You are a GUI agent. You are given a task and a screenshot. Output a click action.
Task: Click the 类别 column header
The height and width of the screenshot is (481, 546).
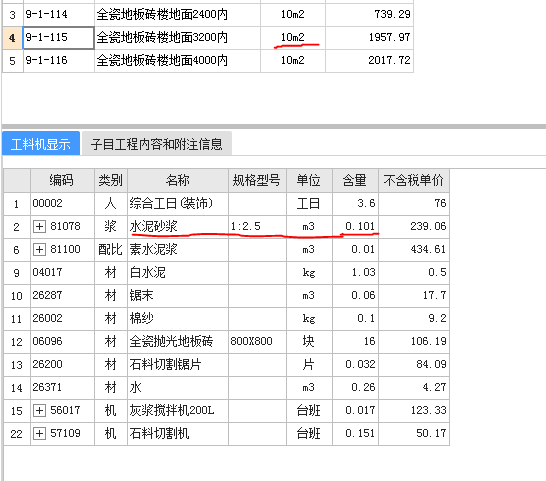point(111,180)
